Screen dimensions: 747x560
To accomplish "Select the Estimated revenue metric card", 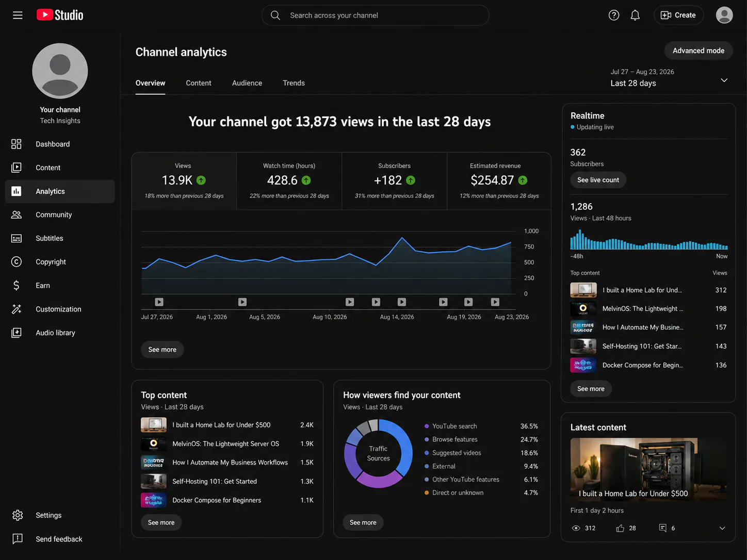I will tap(499, 181).
